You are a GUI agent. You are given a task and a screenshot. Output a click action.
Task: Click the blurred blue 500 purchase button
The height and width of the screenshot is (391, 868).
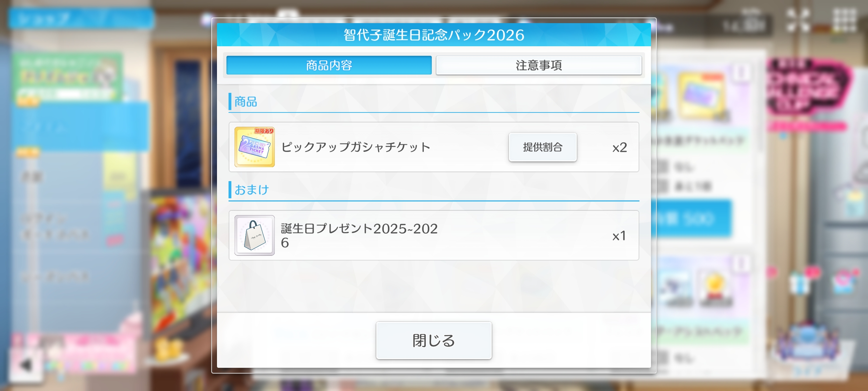pyautogui.click(x=693, y=219)
